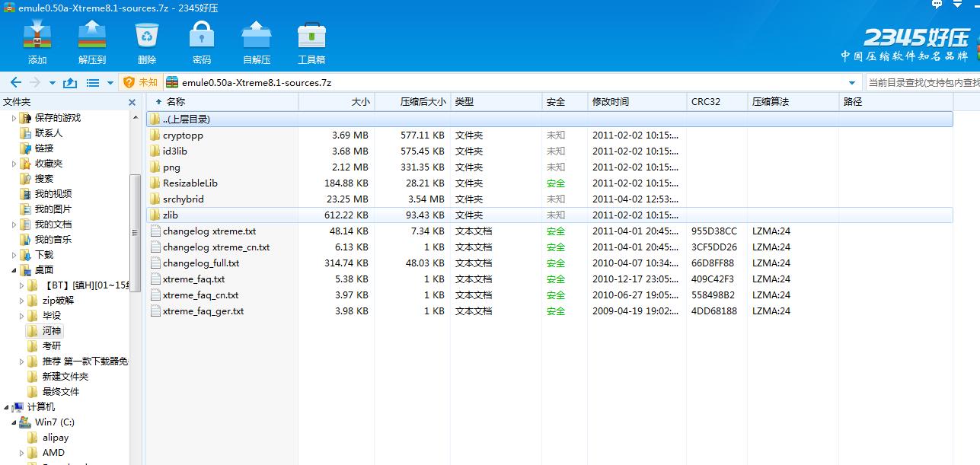The height and width of the screenshot is (465, 980).
Task: Go back with the left arrow button
Action: pos(15,82)
